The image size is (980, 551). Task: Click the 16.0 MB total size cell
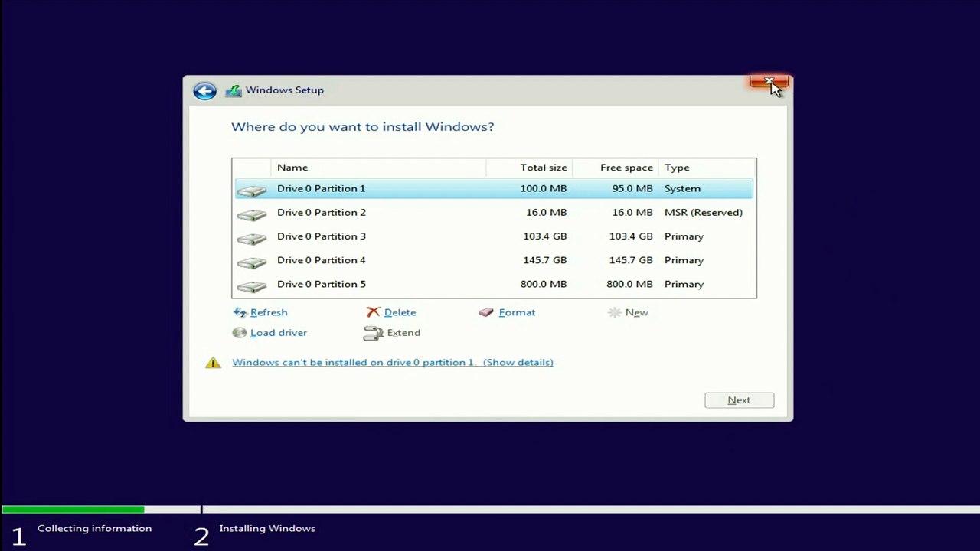pyautogui.click(x=547, y=212)
